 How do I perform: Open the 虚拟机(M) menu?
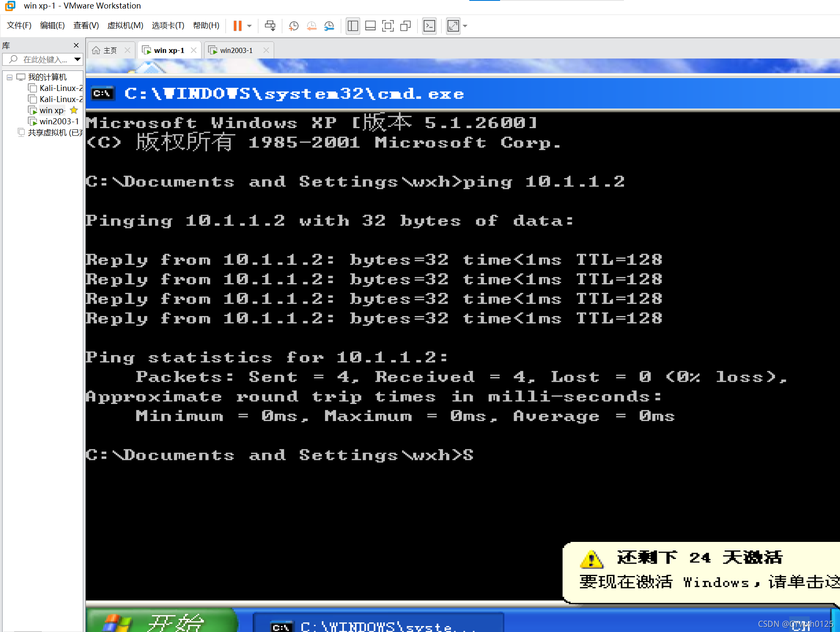125,26
